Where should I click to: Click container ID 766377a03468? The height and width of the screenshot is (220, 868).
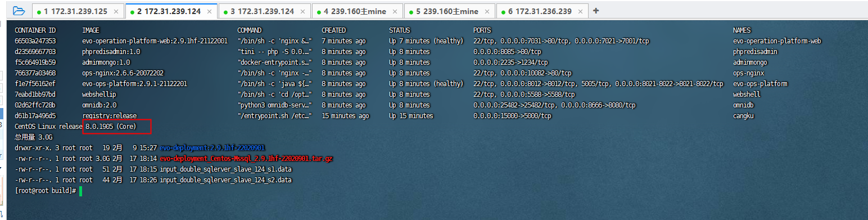click(35, 73)
